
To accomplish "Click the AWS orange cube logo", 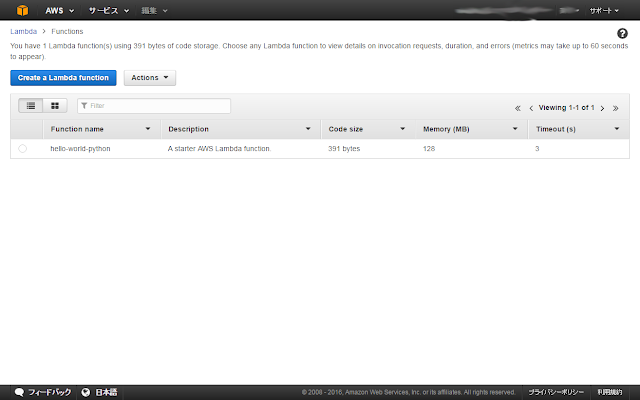I will point(22,10).
